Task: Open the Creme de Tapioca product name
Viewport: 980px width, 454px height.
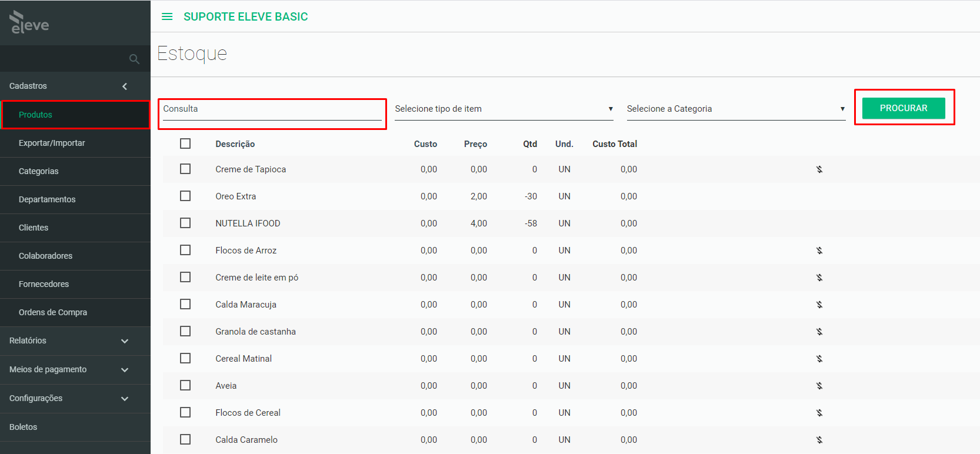Action: tap(251, 169)
